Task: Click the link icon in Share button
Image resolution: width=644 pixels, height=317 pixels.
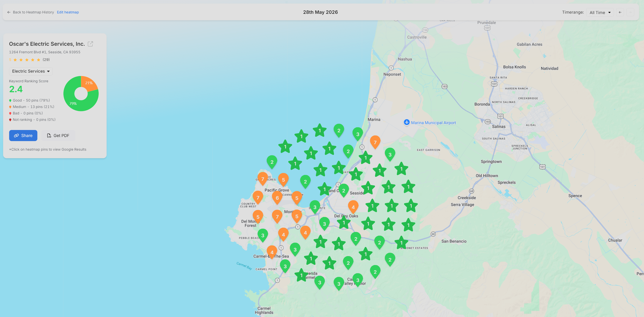Action: [x=16, y=135]
